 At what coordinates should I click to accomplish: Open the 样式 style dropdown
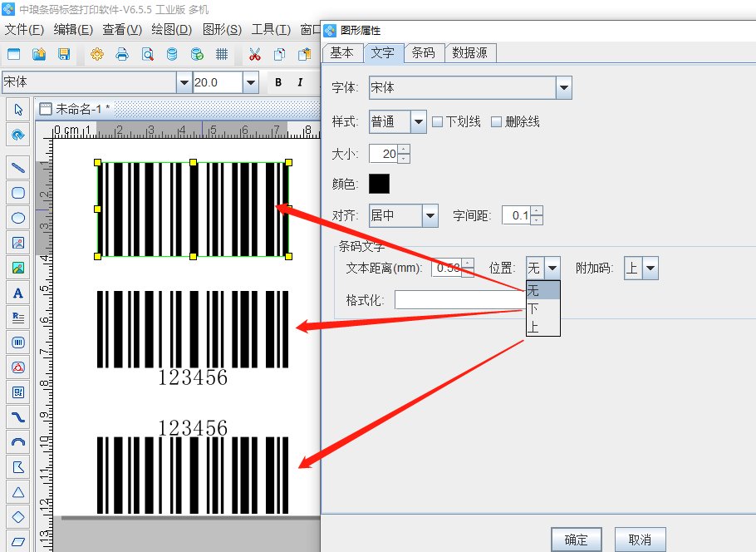pos(420,121)
